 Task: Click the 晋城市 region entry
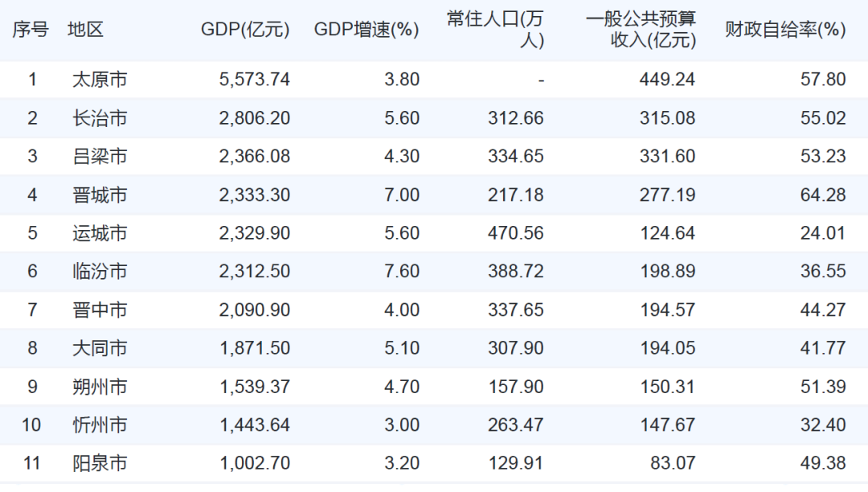tap(100, 195)
